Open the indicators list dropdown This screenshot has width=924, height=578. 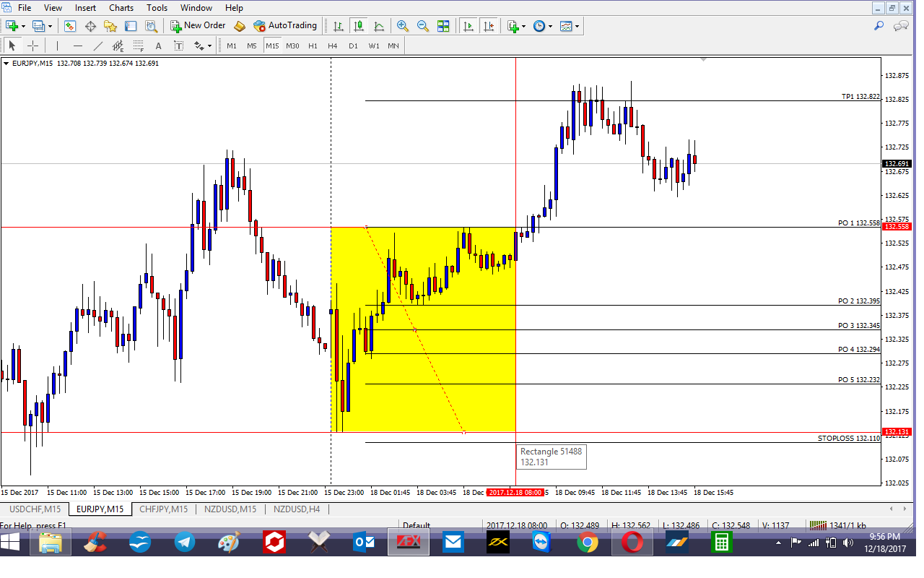(516, 26)
